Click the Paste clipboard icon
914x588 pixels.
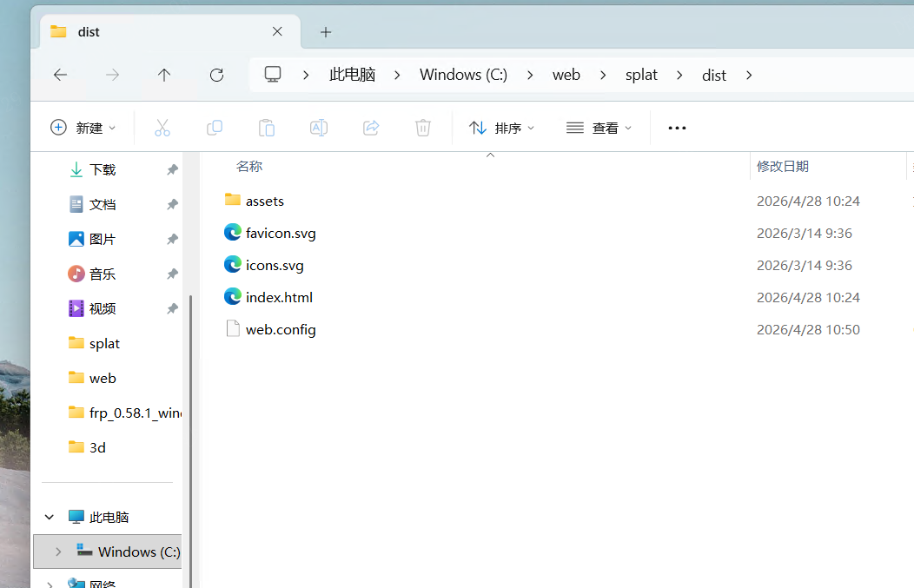267,128
